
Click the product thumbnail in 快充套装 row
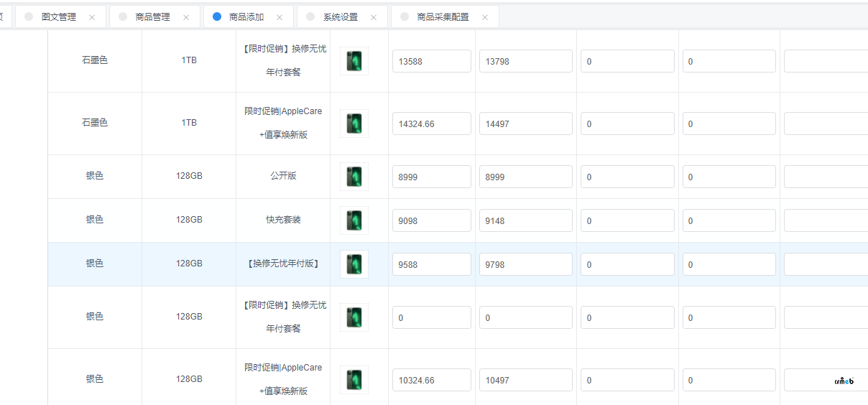tap(354, 220)
